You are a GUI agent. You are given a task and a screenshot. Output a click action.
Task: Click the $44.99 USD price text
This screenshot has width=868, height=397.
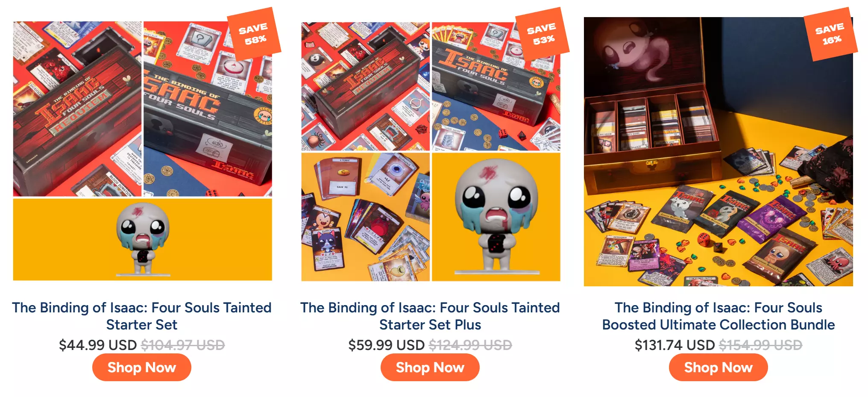point(98,345)
